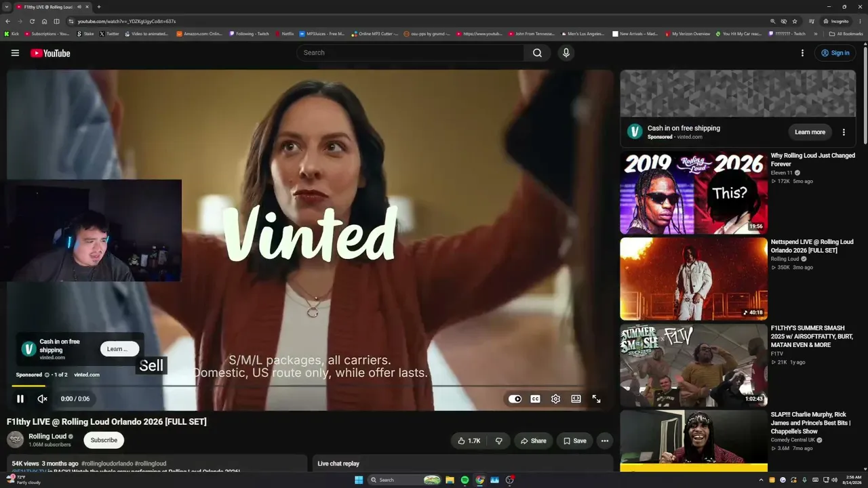Viewport: 868px width, 488px height.
Task: Show hidden system tray icons
Action: [761, 480]
